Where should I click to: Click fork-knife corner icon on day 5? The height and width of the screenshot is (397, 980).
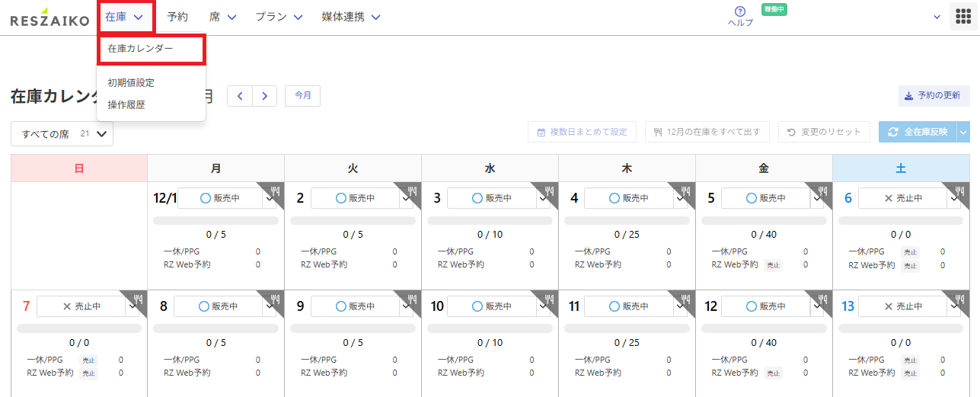(x=823, y=190)
